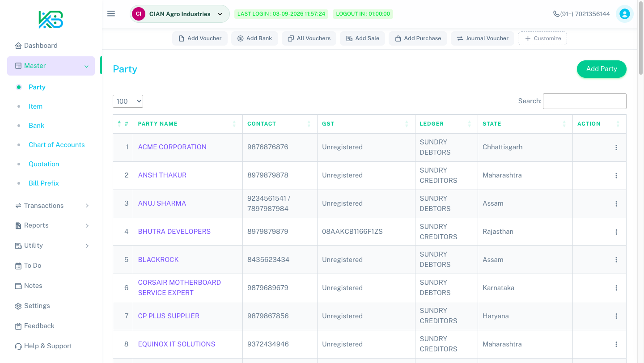Click the LAST LOGIN timestamp badge
This screenshot has height=363, width=644.
[281, 14]
